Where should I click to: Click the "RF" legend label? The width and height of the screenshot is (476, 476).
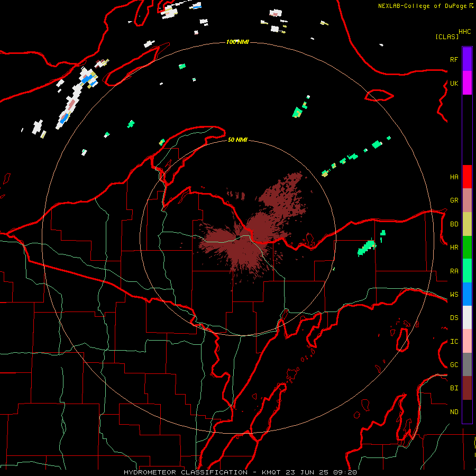coord(454,59)
